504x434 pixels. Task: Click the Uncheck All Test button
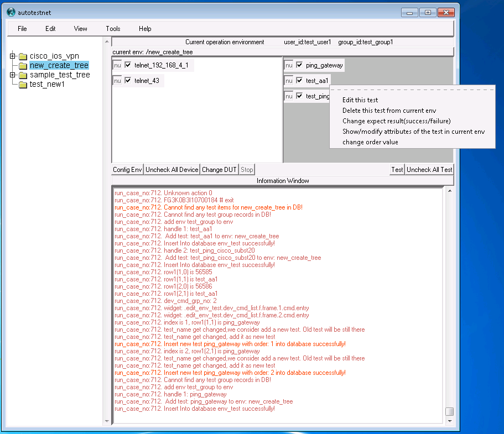pyautogui.click(x=429, y=170)
